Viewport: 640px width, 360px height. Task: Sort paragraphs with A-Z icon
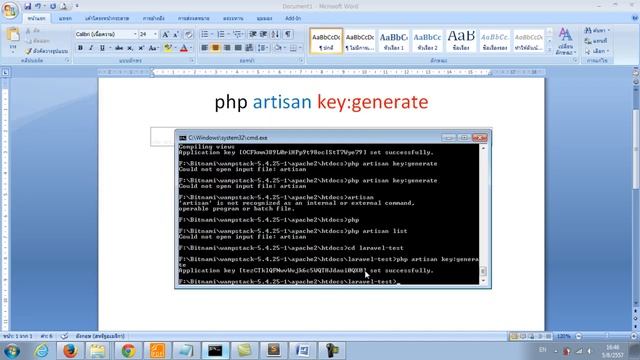coord(275,34)
